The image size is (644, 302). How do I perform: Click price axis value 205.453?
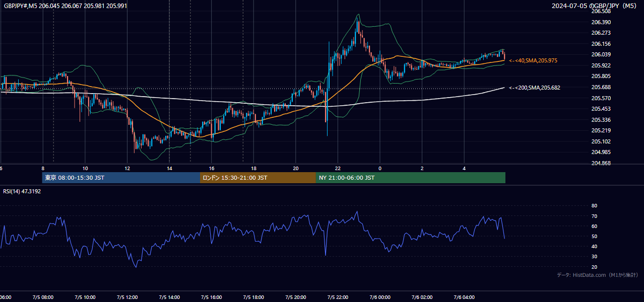(601, 109)
